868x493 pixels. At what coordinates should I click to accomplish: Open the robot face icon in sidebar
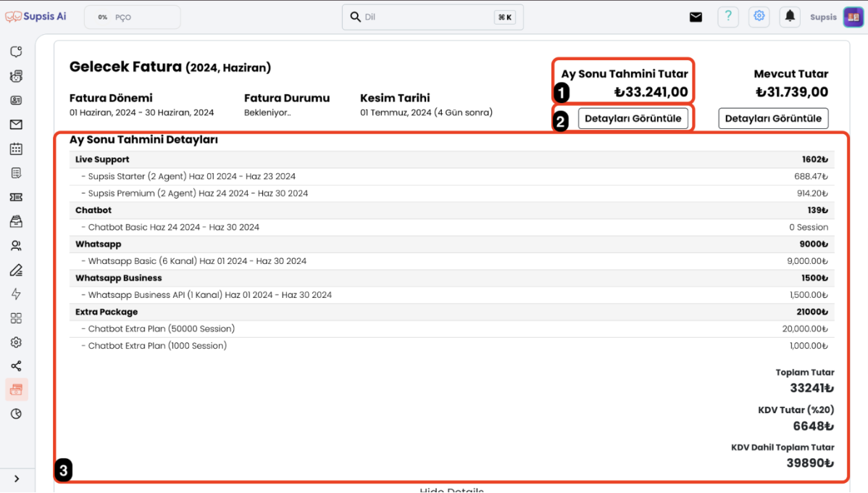[16, 76]
